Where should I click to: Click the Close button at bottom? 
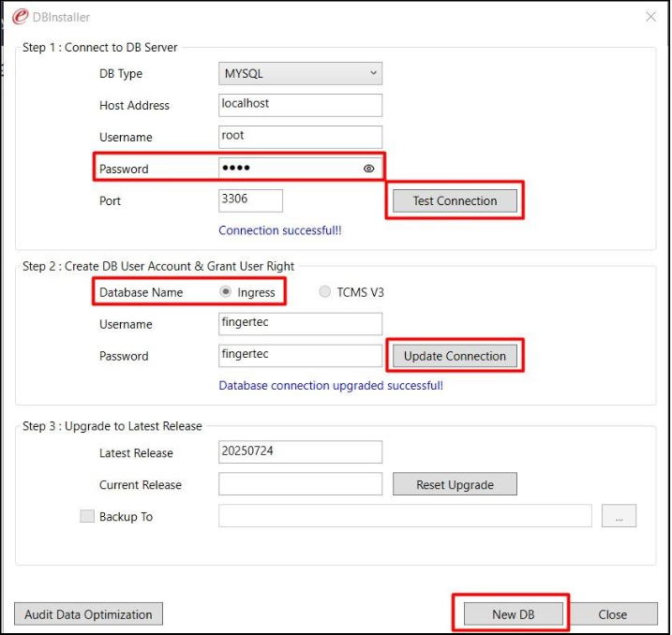612,614
